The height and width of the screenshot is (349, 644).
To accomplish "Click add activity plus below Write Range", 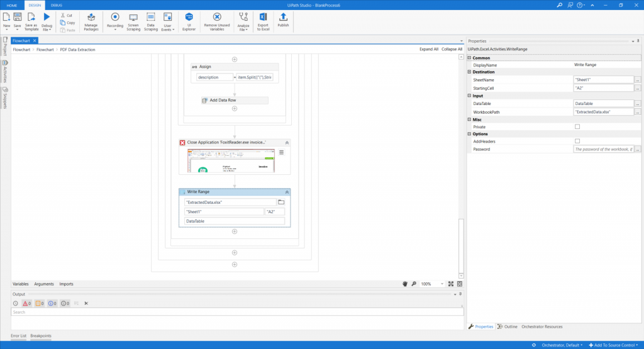I will click(x=235, y=231).
